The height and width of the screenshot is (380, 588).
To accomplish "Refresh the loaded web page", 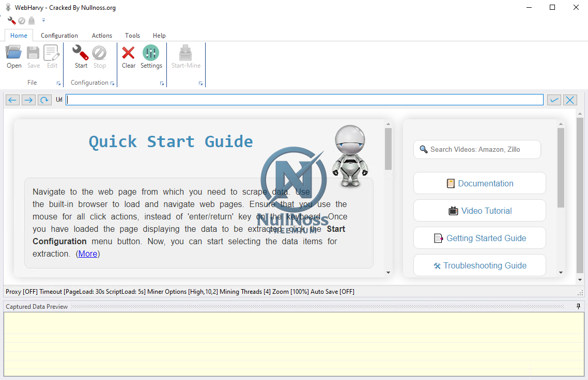I will point(44,100).
